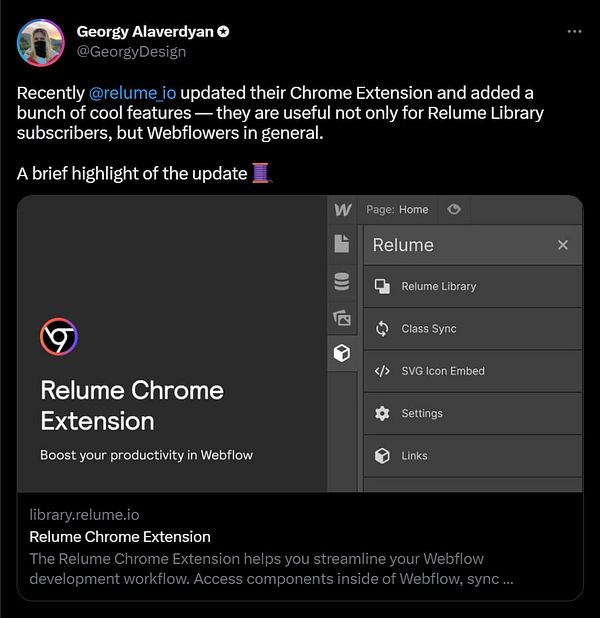600x618 pixels.
Task: Select the Class Sync option
Action: point(428,329)
